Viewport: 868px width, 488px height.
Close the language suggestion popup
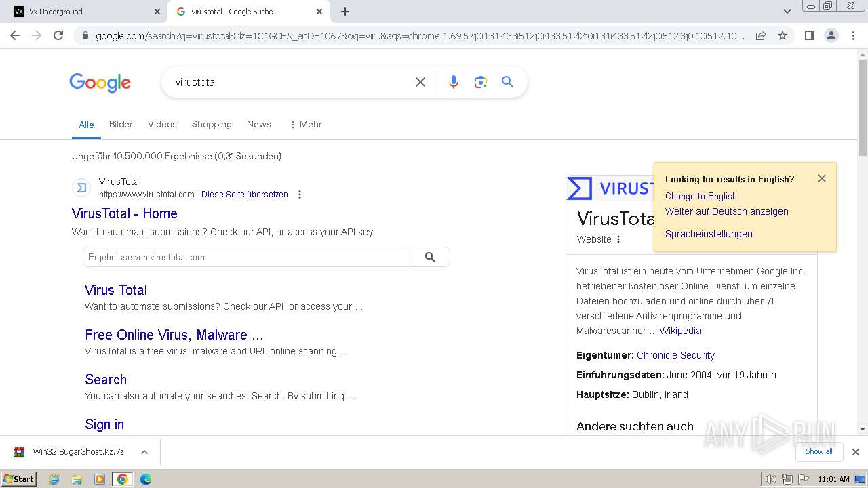[822, 178]
